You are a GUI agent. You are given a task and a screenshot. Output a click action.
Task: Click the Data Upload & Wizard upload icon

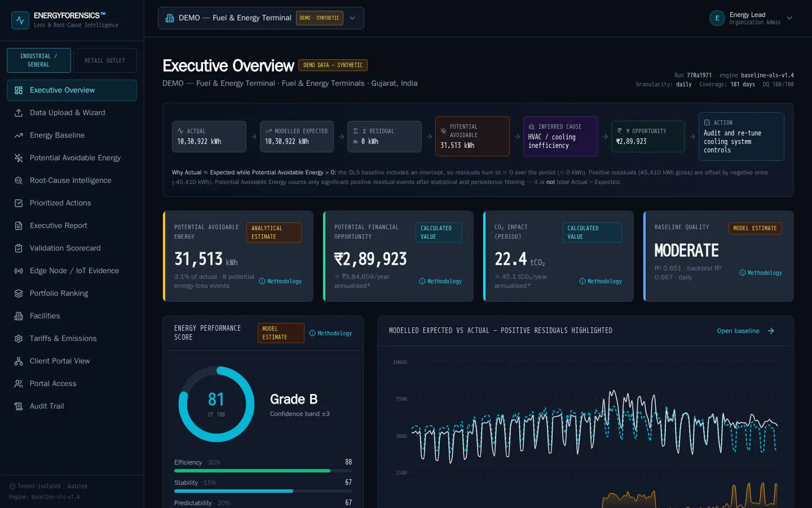pos(19,113)
